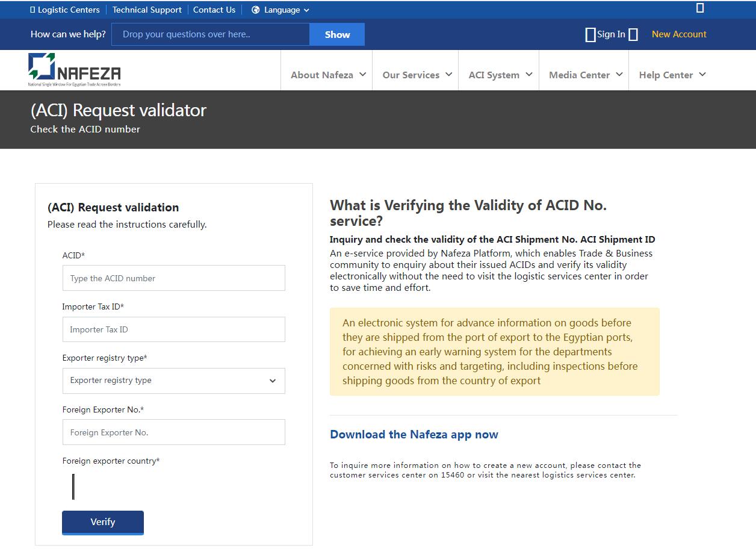Open the New Account link
Screen dimensions: 756x551
[x=678, y=34]
